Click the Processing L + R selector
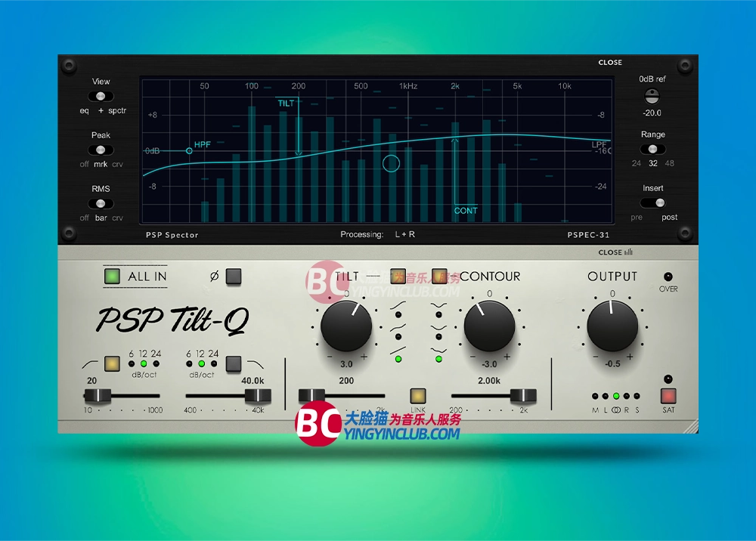The image size is (756, 541). [x=404, y=234]
